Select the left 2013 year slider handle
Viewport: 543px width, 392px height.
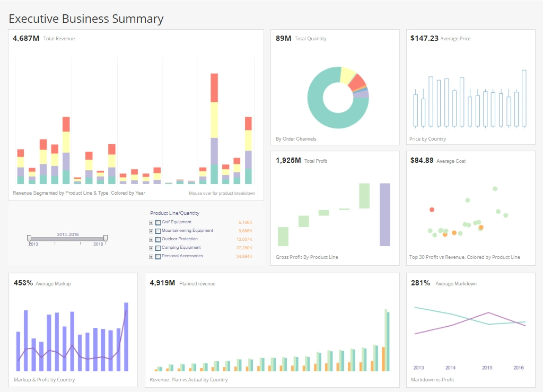click(28, 238)
